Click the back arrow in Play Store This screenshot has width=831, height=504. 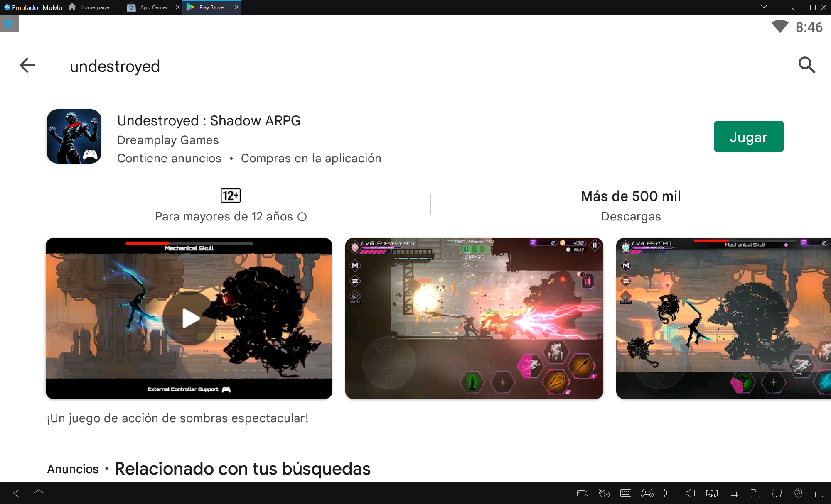pyautogui.click(x=27, y=65)
